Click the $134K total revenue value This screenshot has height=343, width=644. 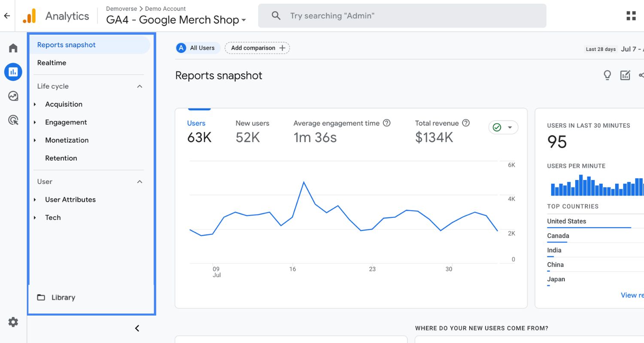pos(434,137)
